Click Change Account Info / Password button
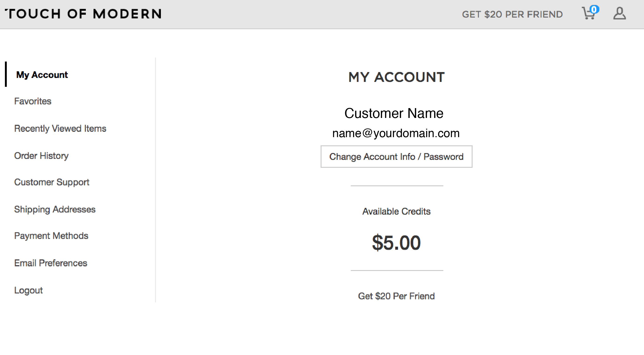The image size is (644, 355). (397, 157)
